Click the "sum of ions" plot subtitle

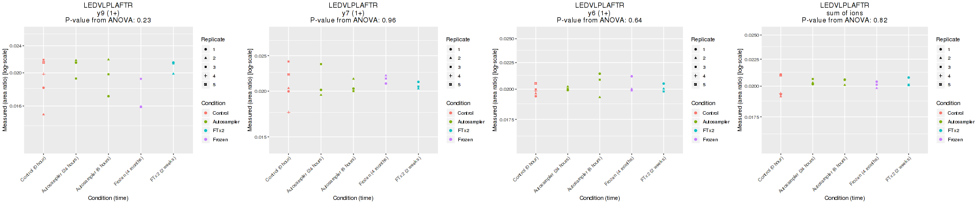click(845, 13)
